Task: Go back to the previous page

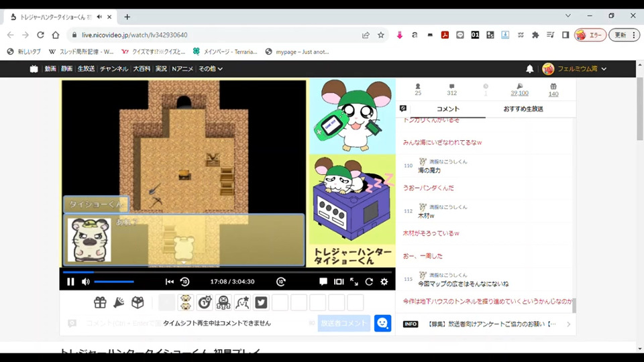Action: coord(10,35)
